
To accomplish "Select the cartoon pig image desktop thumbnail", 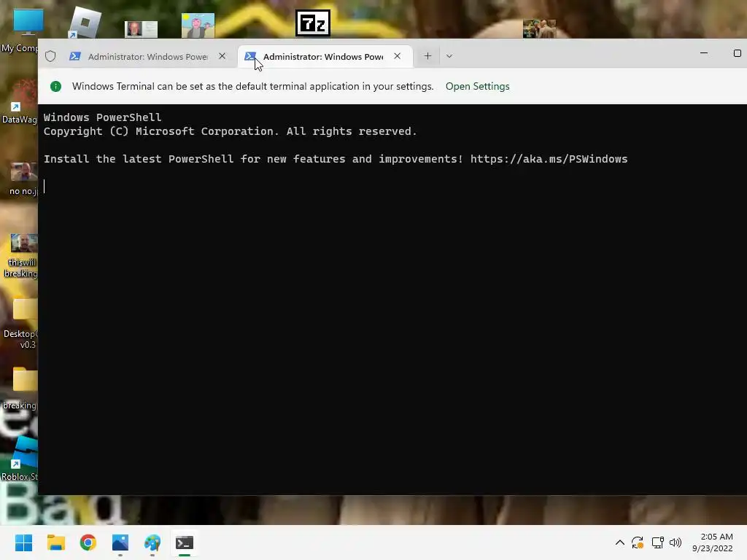I will point(198,26).
